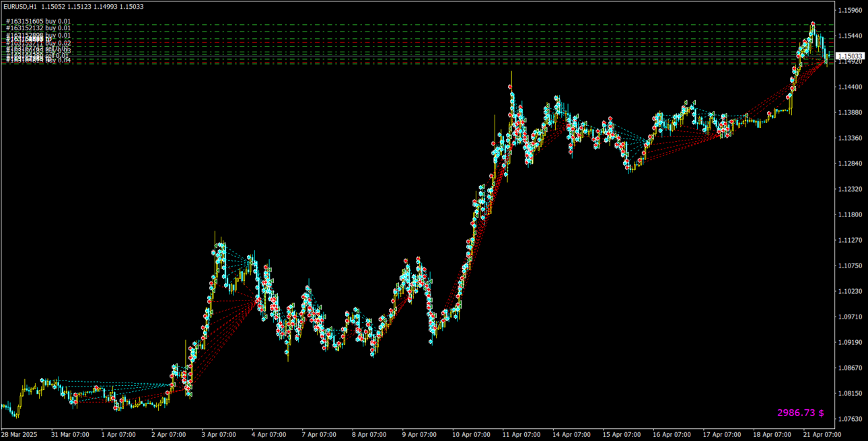The height and width of the screenshot is (441, 868).
Task: Click price level 1.09190 on the scale
Action: (x=851, y=342)
